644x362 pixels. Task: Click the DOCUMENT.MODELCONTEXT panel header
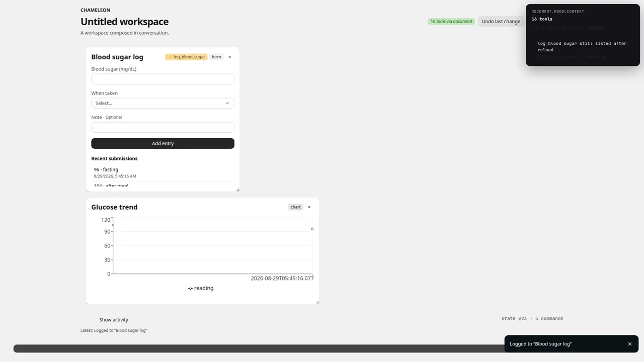click(x=557, y=11)
